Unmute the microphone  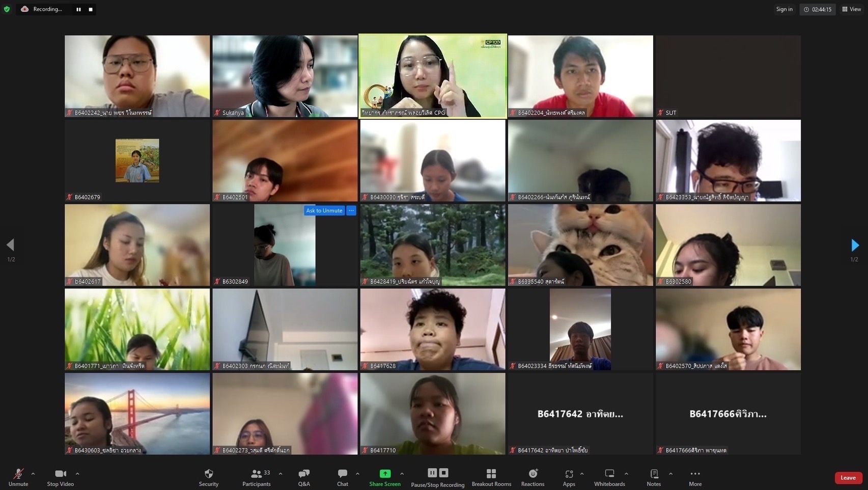pyautogui.click(x=18, y=477)
